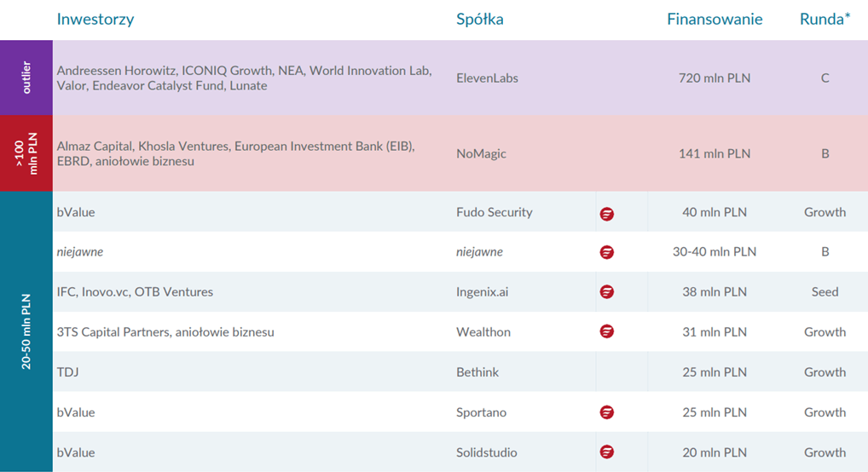The height and width of the screenshot is (472, 868).
Task: Click IFC, Inovo.vc, OTB Ventures investors
Action: pos(135,291)
